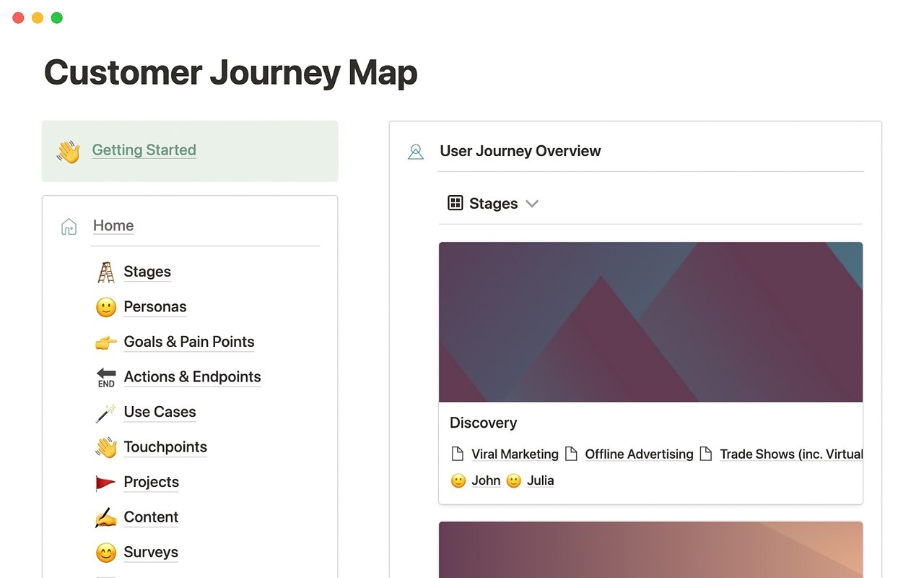This screenshot has height=578, width=924.
Task: Click the writing hand Content icon
Action: (106, 517)
